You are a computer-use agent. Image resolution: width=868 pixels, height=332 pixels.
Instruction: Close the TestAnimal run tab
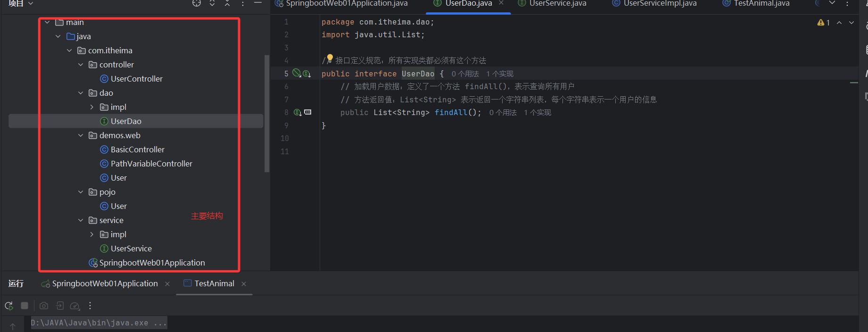(244, 284)
